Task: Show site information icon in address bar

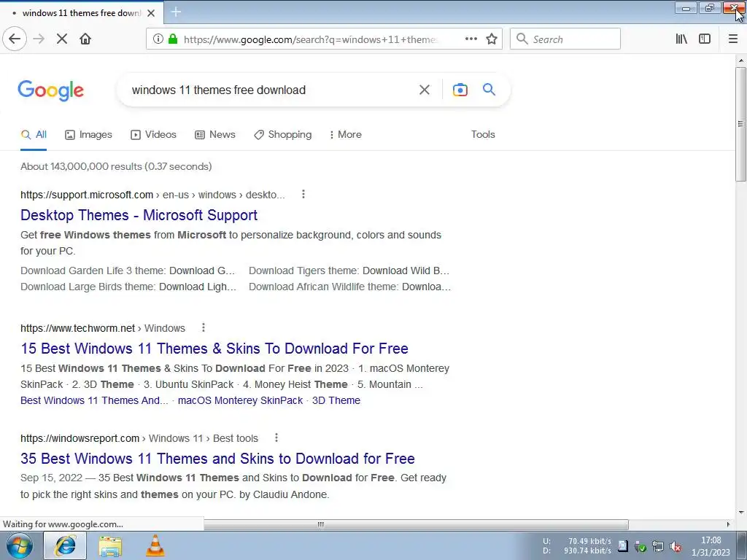Action: tap(158, 39)
